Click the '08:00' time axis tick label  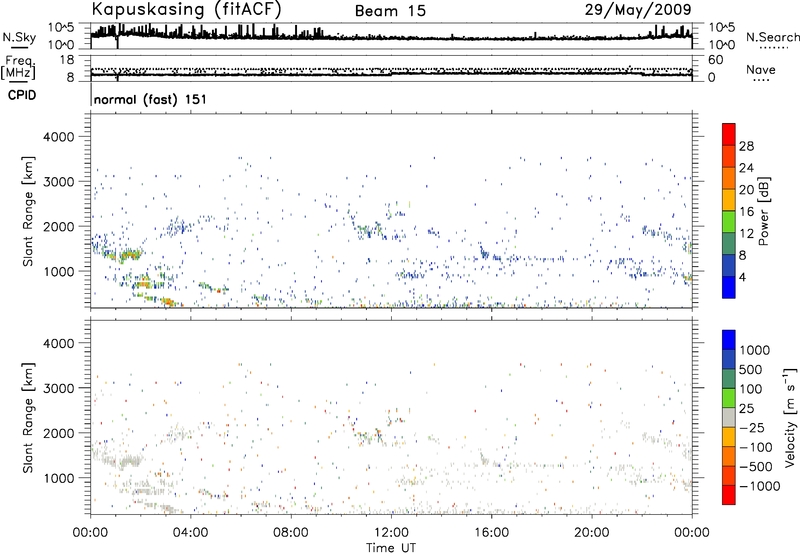tap(290, 533)
